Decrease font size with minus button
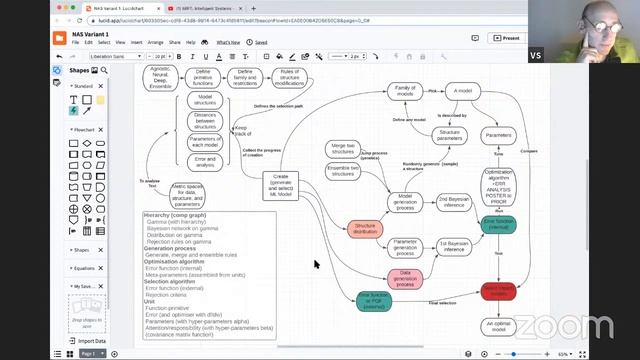This screenshot has width=640, height=360. [x=149, y=56]
